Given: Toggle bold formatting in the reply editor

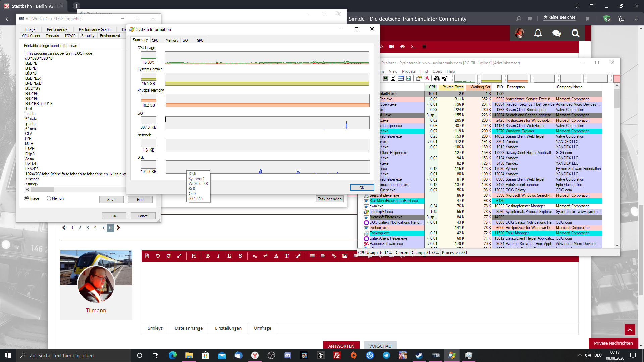Looking at the screenshot, I should pos(208,256).
